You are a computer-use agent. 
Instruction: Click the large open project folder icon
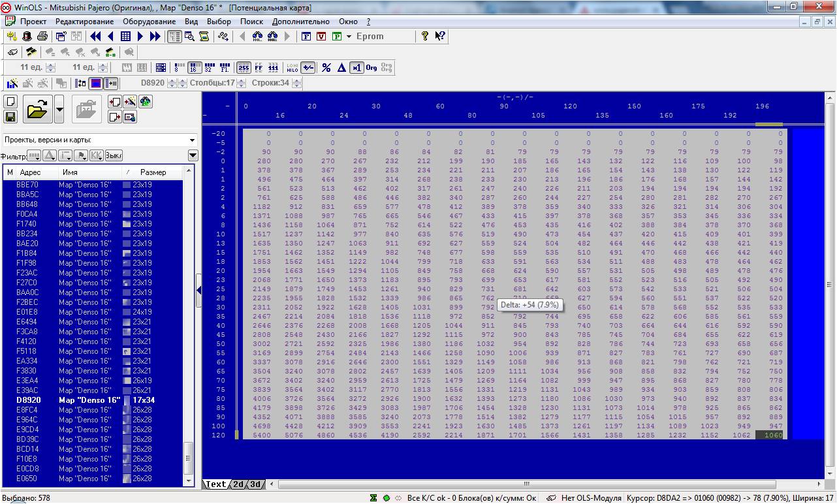(x=38, y=109)
